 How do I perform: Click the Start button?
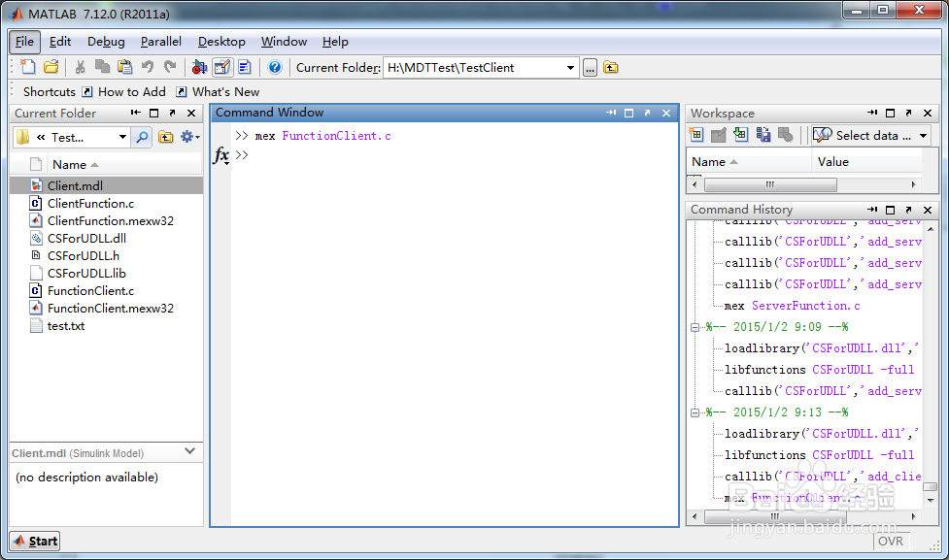[35, 541]
